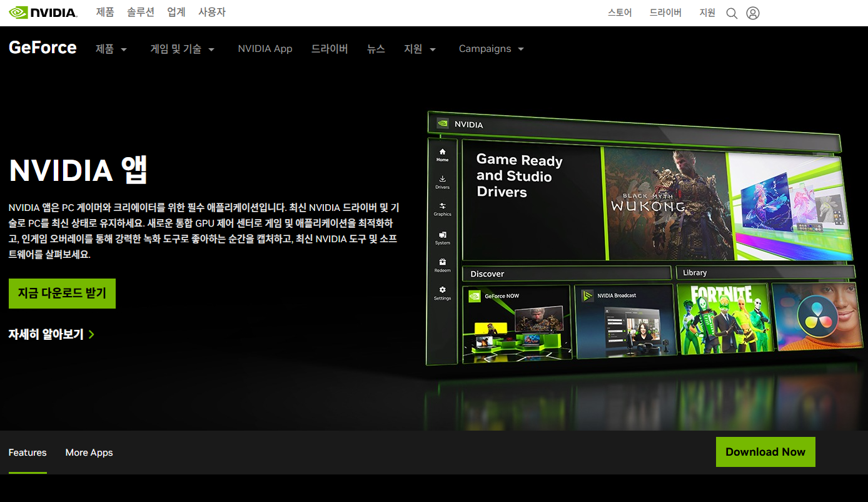
Task: Open the search magnifier icon
Action: coord(732,13)
